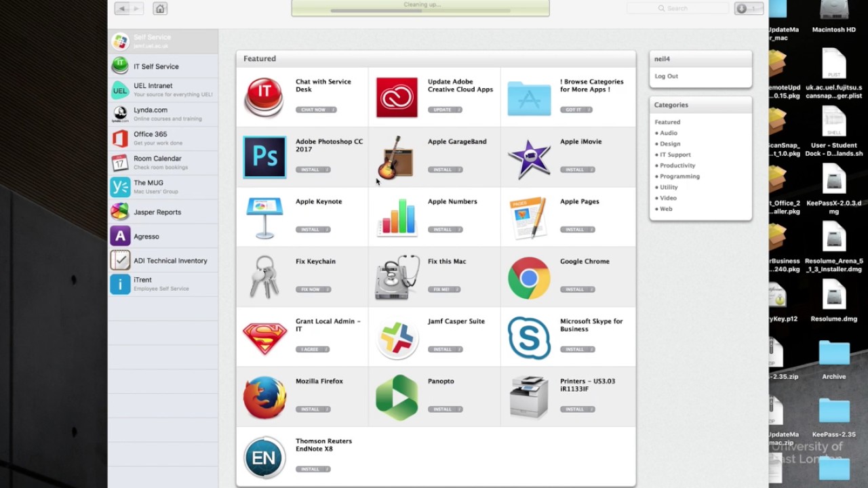Select the Browse Categories folder icon
The width and height of the screenshot is (868, 488).
click(529, 98)
